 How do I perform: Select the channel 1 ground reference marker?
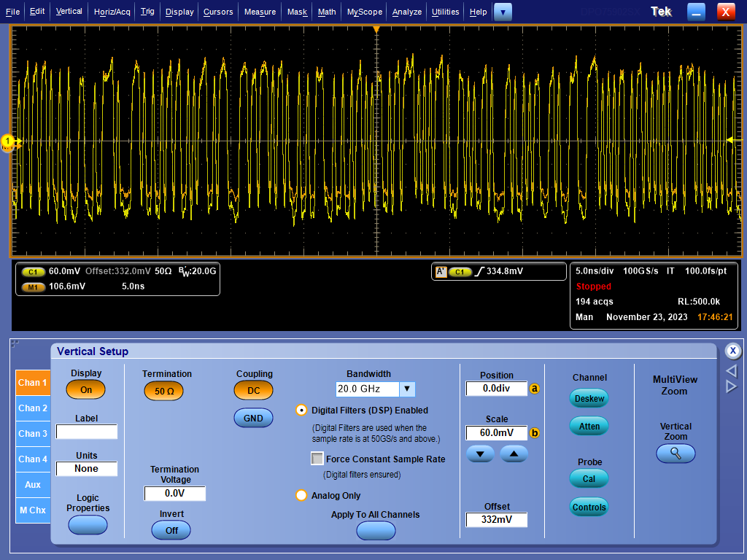pos(7,141)
